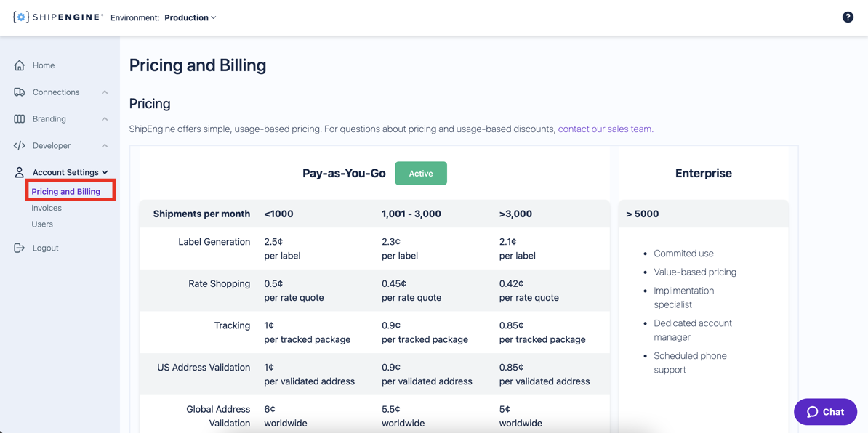Expand the Connections section chevron

pyautogui.click(x=105, y=92)
